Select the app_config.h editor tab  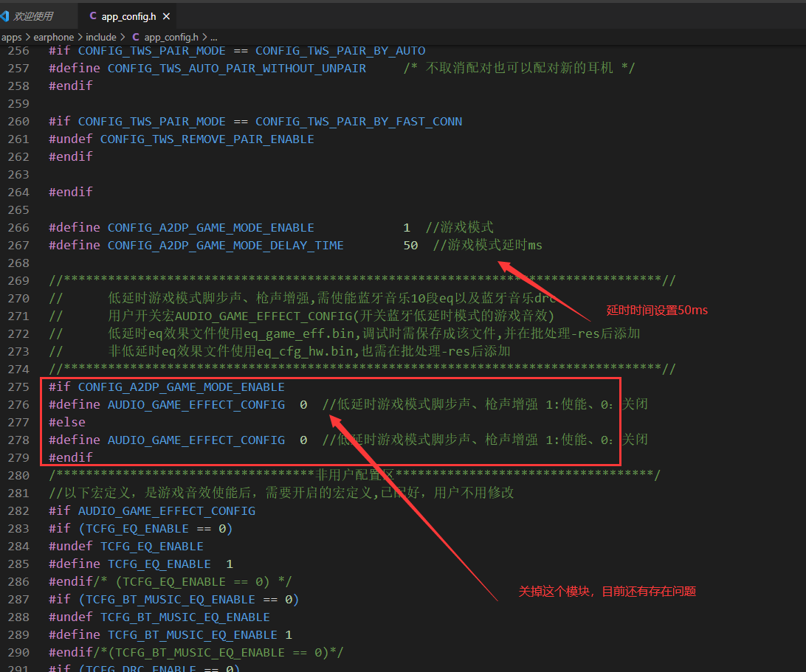(128, 16)
